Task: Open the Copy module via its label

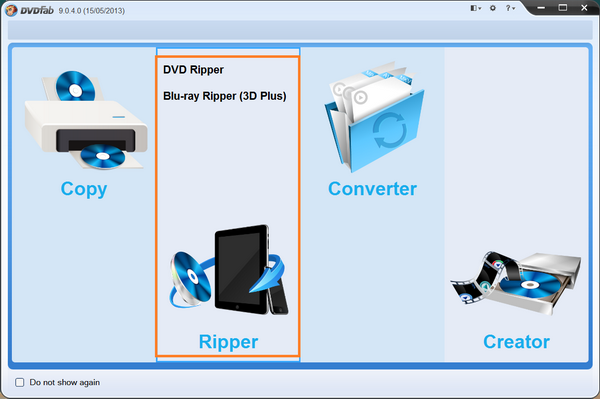Action: 84,189
